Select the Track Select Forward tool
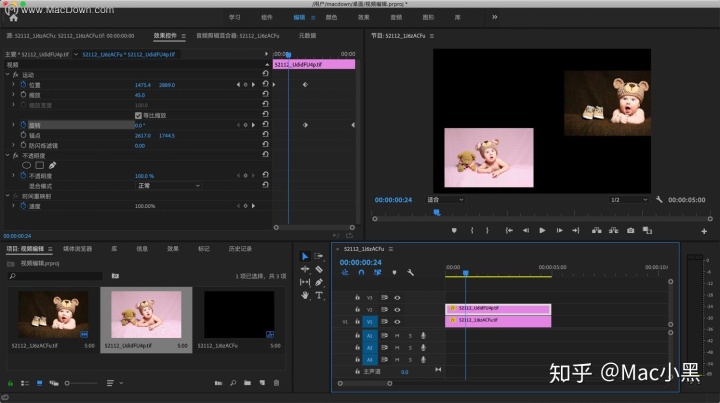 point(319,256)
